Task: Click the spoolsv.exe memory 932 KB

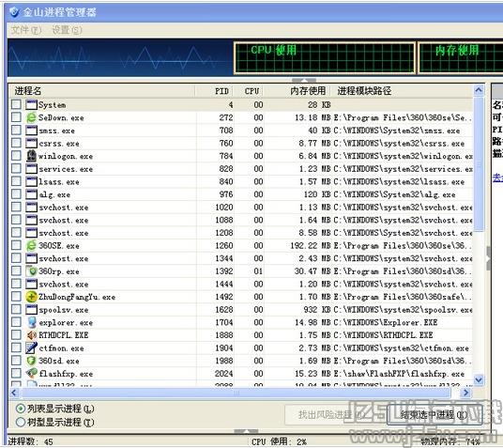Action: (x=317, y=310)
